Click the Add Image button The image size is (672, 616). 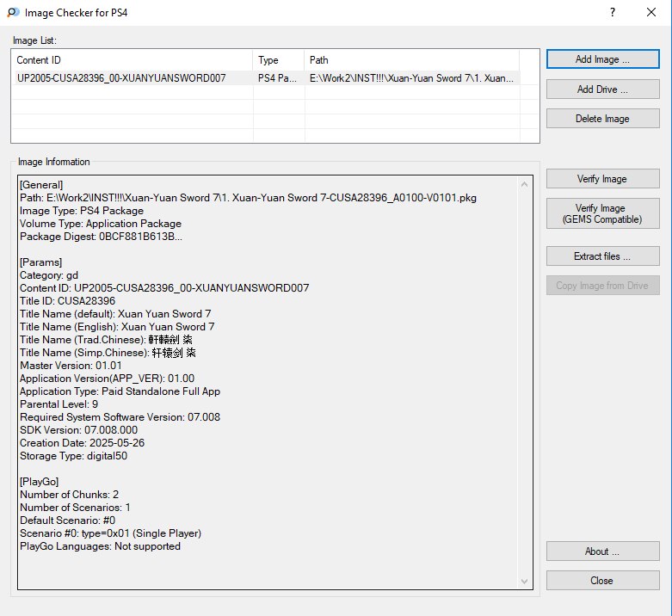[x=602, y=59]
